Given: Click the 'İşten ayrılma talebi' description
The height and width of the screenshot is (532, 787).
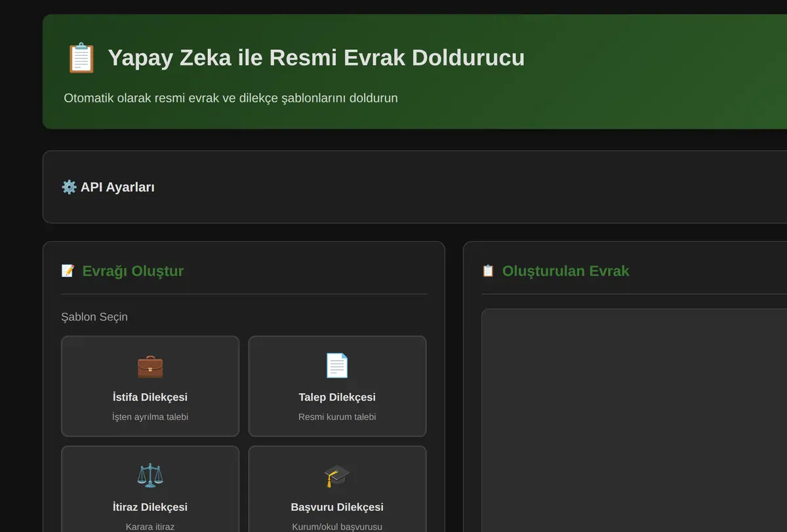Looking at the screenshot, I should [150, 417].
